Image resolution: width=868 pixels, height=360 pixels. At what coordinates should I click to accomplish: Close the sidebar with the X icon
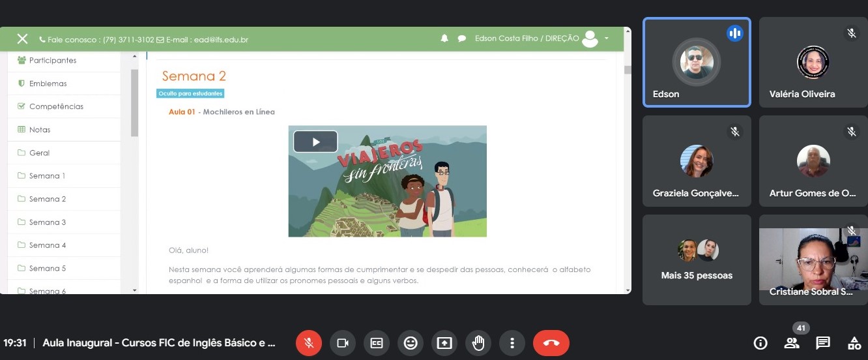pyautogui.click(x=22, y=39)
